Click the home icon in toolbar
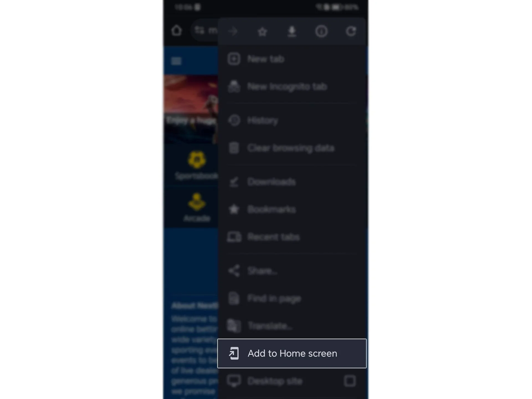 point(177,31)
